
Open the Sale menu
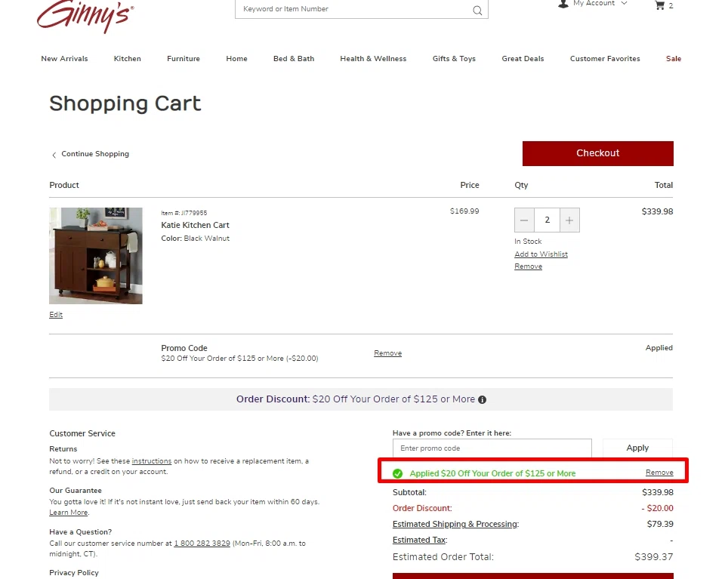tap(674, 58)
